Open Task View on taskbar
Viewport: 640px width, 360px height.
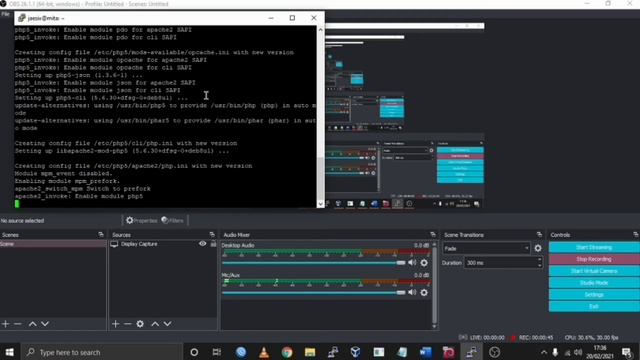point(217,352)
